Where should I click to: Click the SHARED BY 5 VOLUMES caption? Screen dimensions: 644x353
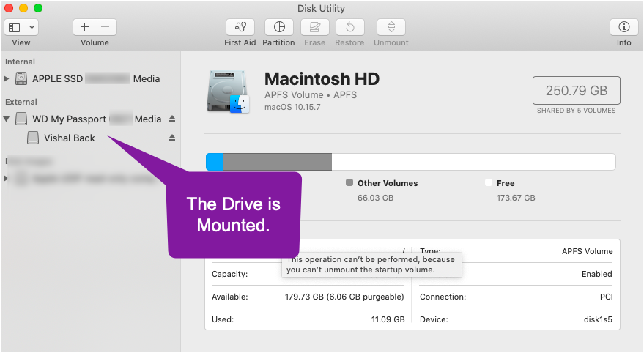[x=577, y=111]
